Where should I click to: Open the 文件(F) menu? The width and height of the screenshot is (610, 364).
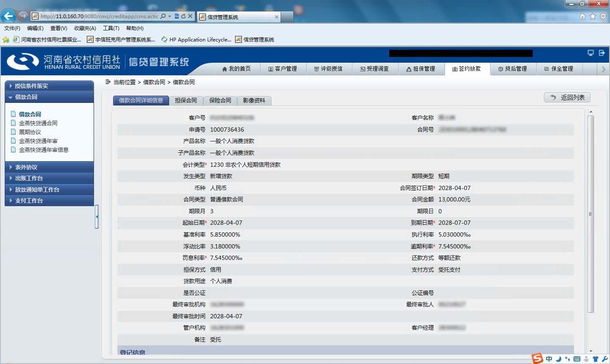[12, 28]
